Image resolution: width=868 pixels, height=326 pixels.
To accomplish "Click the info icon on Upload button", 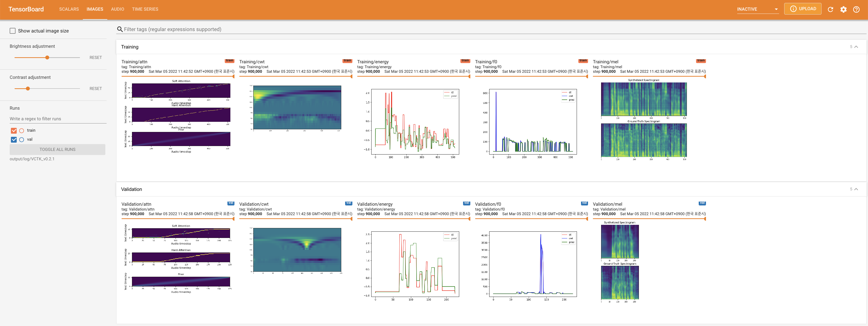I will (793, 9).
